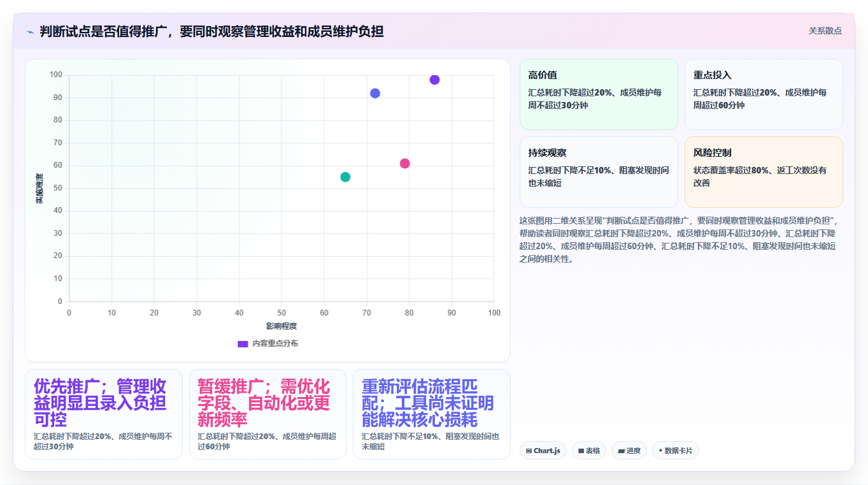Screen dimensions: 868x485
Task: Toggle the 内容重点分布 legend swatch
Action: 243,344
